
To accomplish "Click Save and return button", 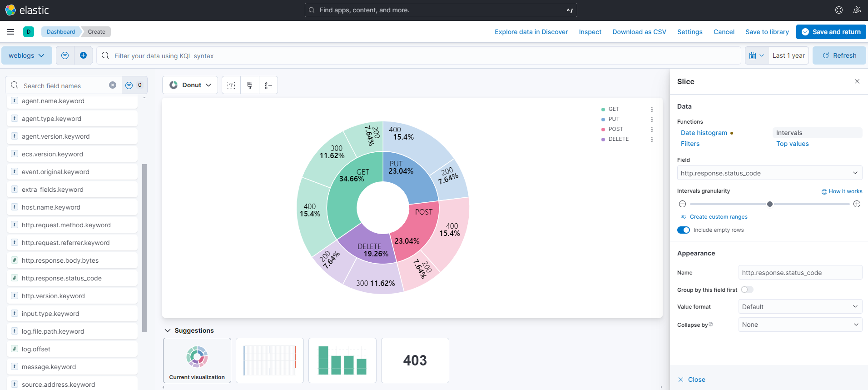I will pyautogui.click(x=831, y=32).
